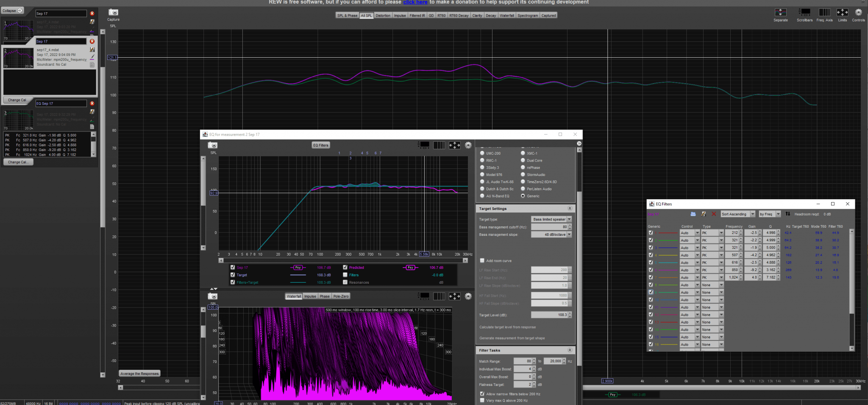The height and width of the screenshot is (405, 868).
Task: Select the AU N-Band EQ radio button
Action: (x=482, y=196)
